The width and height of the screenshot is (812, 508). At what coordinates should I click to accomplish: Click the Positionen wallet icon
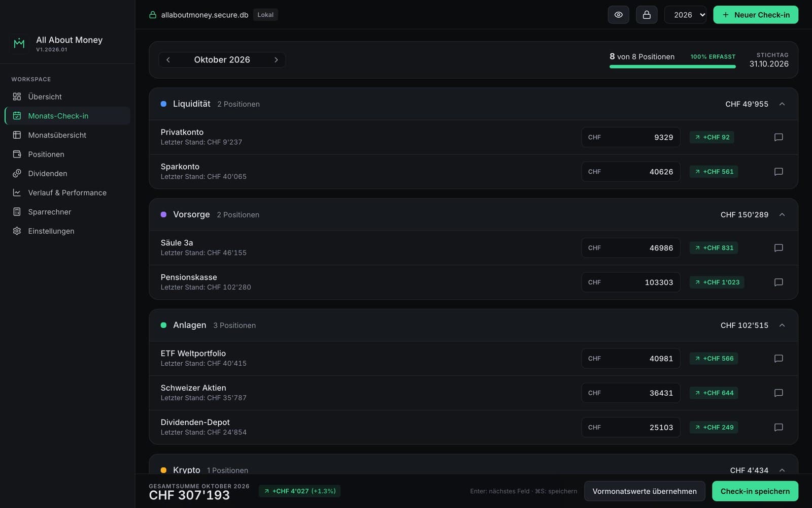point(17,154)
